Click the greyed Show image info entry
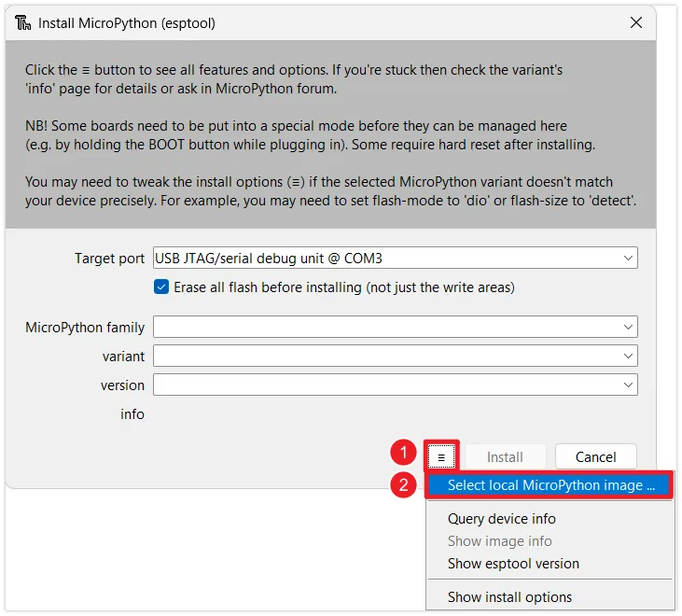 click(499, 541)
